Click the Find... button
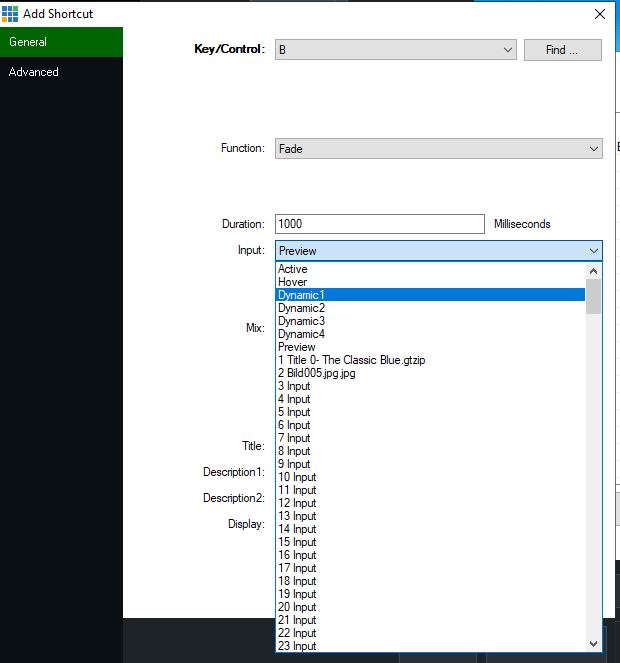 (562, 50)
